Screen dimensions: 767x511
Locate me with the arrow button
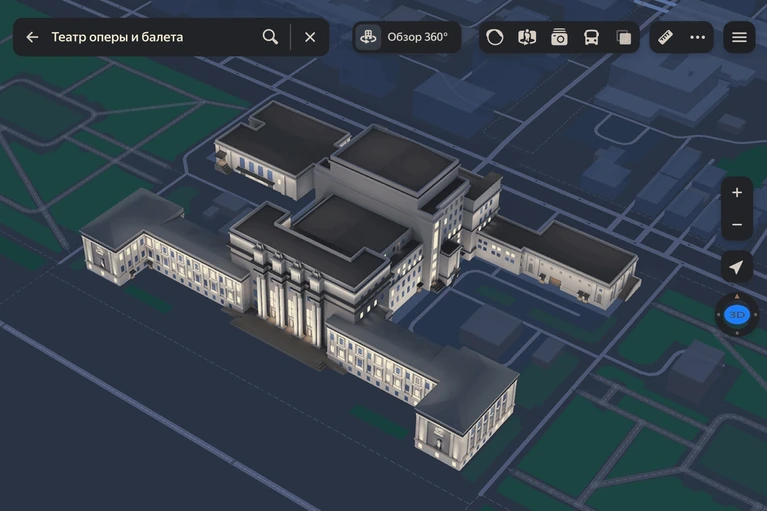click(x=737, y=267)
